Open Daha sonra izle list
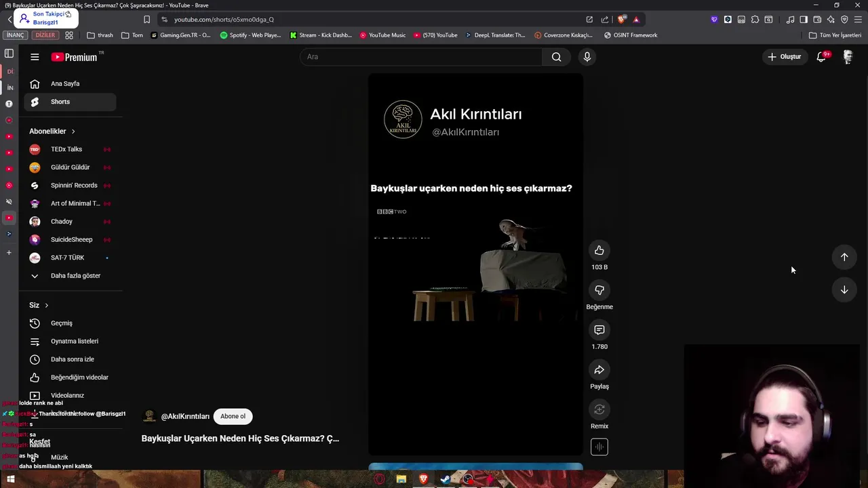The height and width of the screenshot is (488, 868). [70, 359]
